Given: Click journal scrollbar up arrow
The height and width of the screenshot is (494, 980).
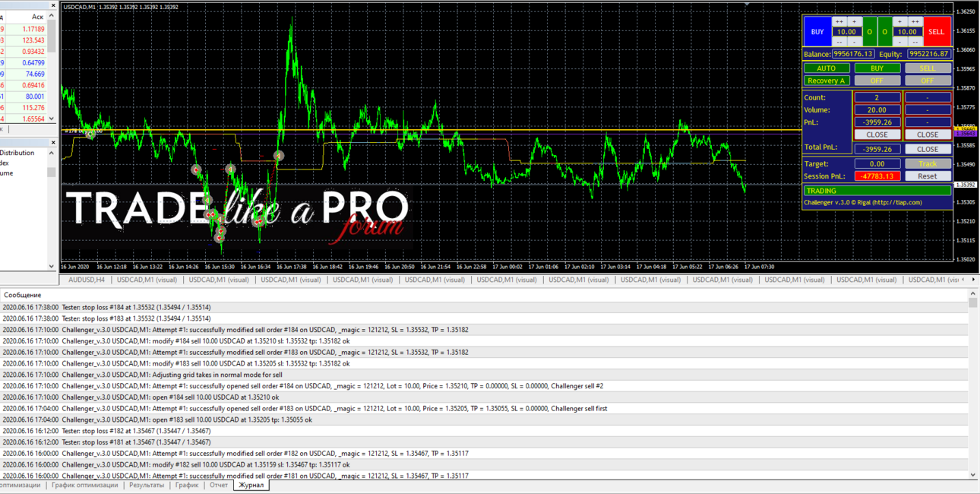Looking at the screenshot, I should (973, 294).
